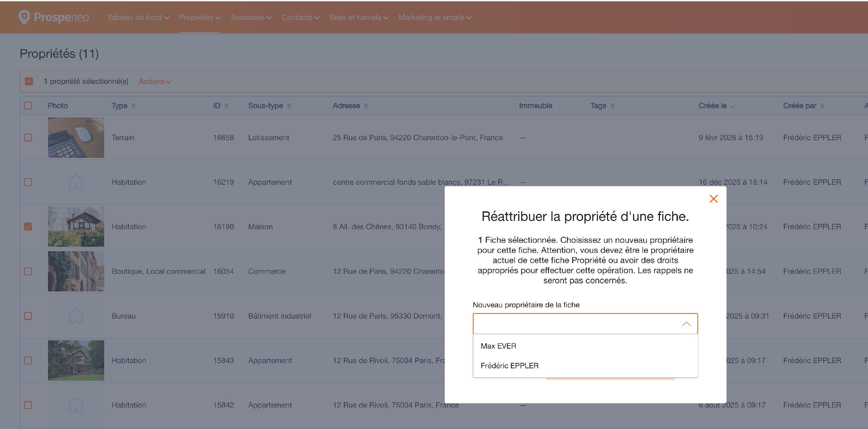Open the Maison property thumbnail photo
The height and width of the screenshot is (429, 868).
pyautogui.click(x=76, y=227)
